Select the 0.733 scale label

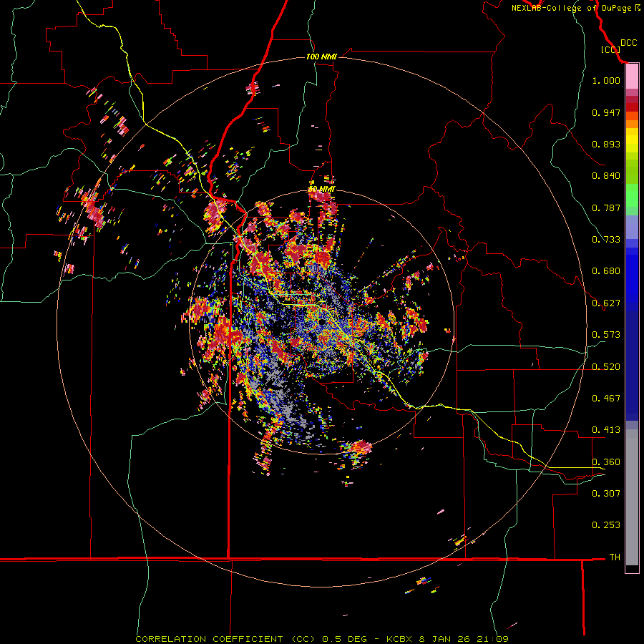click(606, 240)
